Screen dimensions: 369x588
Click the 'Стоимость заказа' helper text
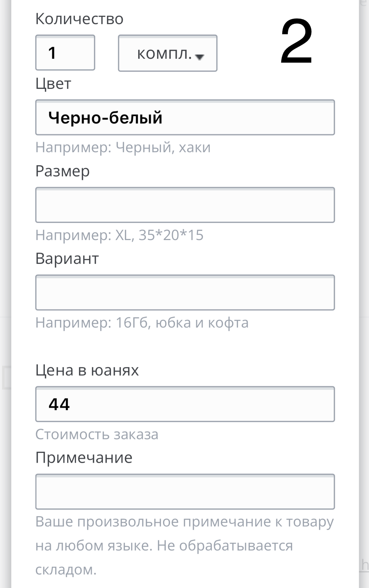click(x=97, y=434)
